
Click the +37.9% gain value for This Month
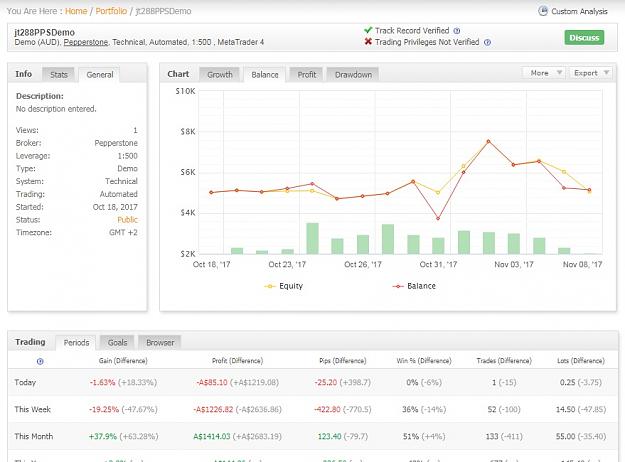(x=103, y=436)
